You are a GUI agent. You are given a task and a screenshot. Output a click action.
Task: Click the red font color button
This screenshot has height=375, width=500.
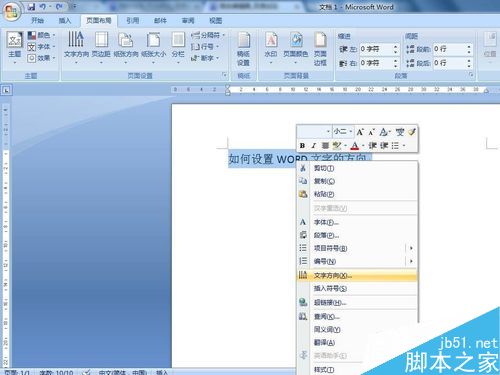(x=355, y=146)
